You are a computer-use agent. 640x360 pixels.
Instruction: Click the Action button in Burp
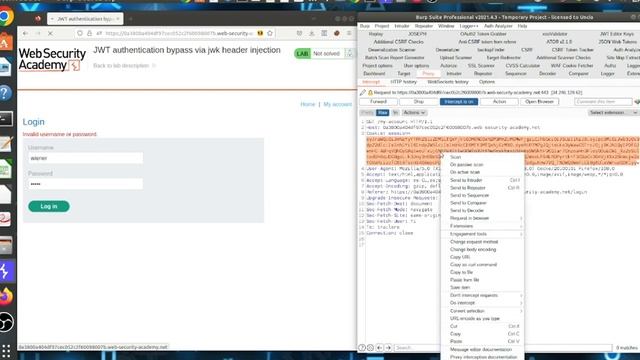click(499, 102)
